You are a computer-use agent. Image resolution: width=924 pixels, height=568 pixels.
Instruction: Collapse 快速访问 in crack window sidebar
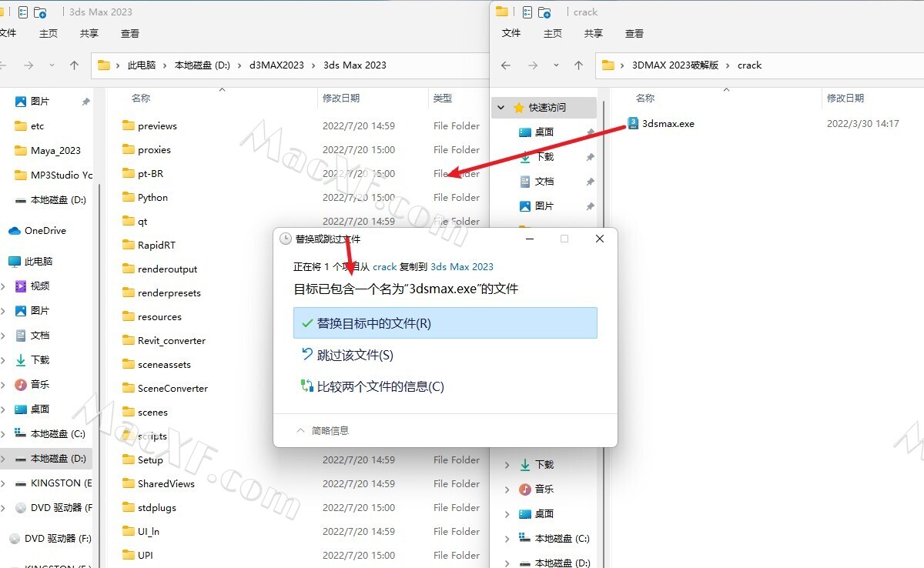[x=501, y=108]
